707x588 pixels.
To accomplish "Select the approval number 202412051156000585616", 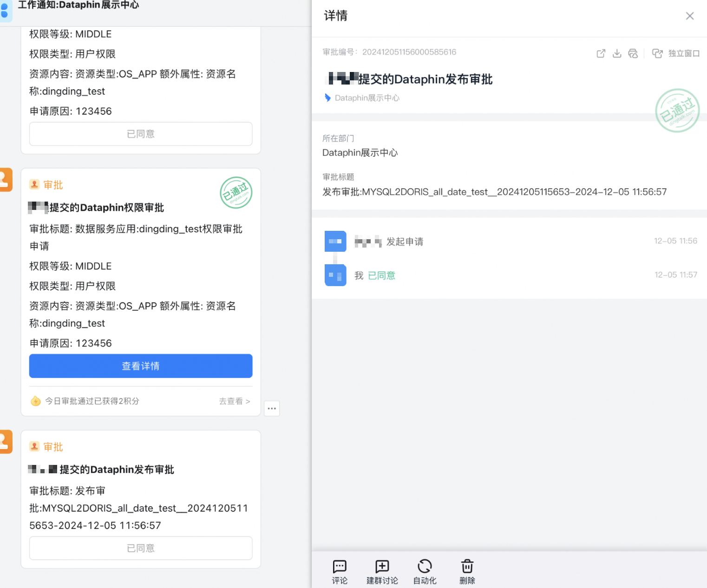I will coord(409,52).
